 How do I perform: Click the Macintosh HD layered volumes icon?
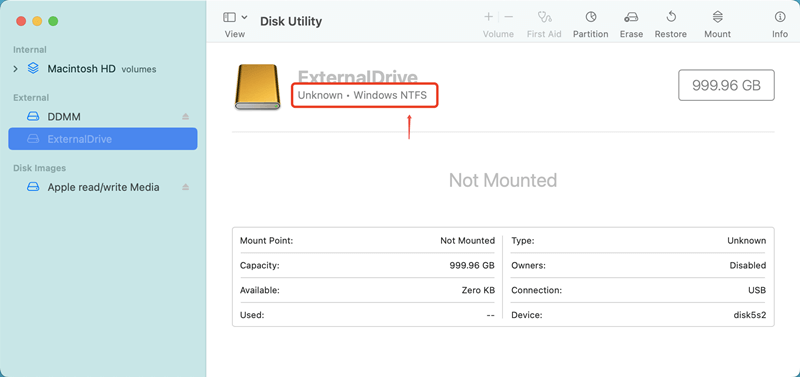pos(33,68)
